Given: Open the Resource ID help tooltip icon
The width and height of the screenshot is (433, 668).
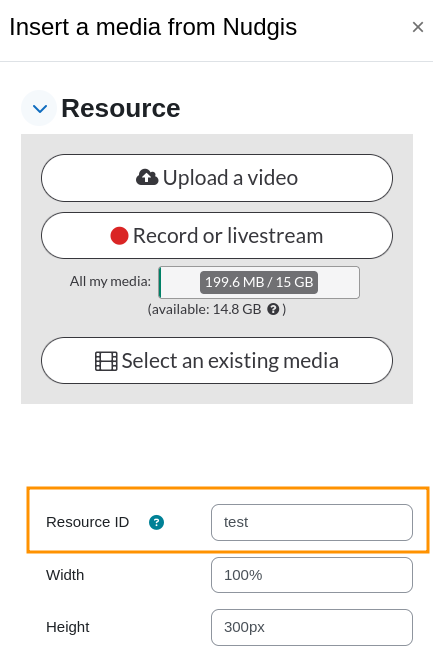Looking at the screenshot, I should click(156, 522).
